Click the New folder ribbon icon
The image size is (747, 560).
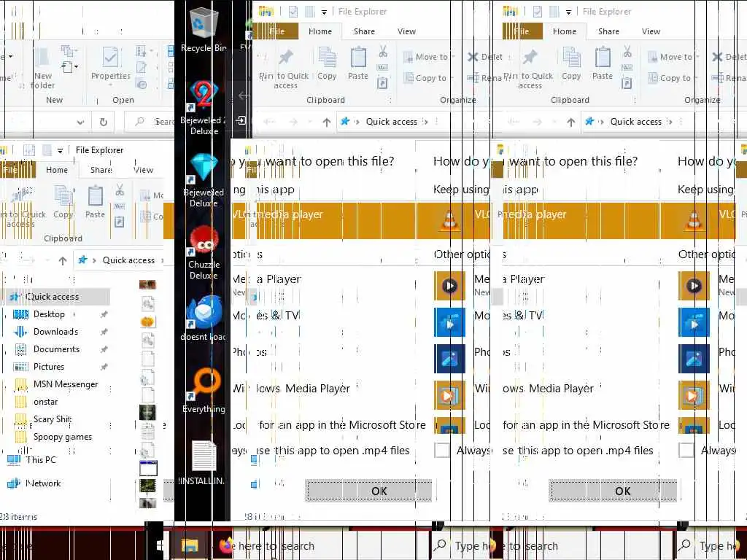[x=42, y=68]
